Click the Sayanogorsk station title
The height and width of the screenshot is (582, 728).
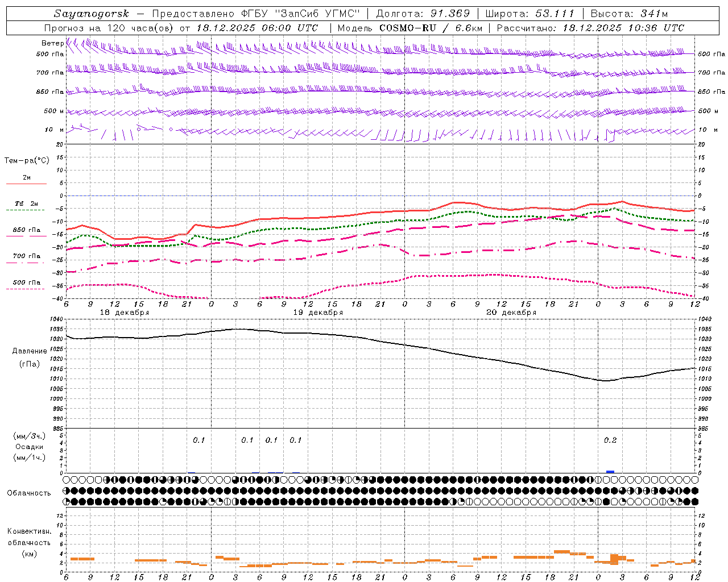(92, 14)
